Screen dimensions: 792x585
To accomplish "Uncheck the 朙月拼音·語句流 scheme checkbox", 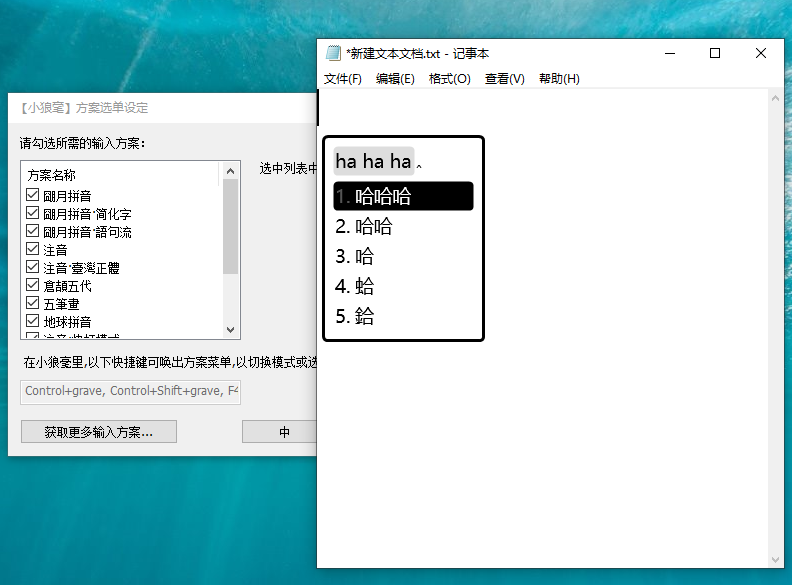I will 32,231.
